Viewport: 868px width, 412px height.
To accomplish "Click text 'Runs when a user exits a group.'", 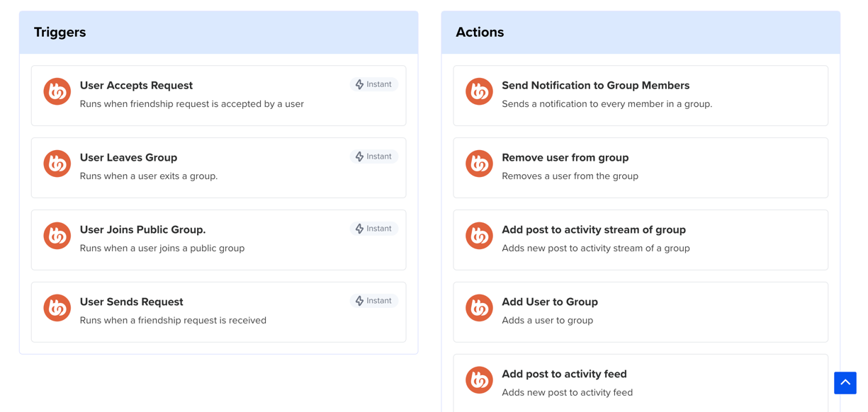I will coord(149,176).
